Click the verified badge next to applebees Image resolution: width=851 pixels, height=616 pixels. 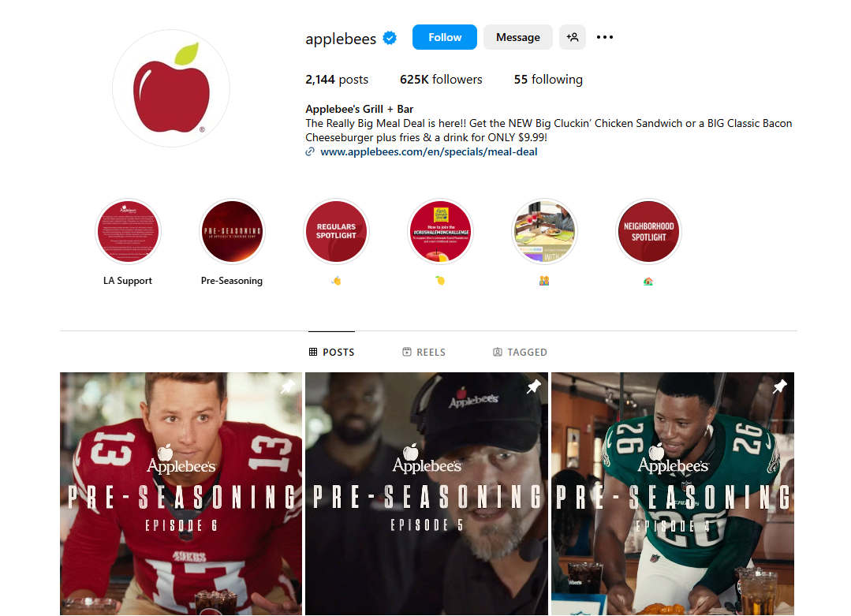pyautogui.click(x=390, y=38)
